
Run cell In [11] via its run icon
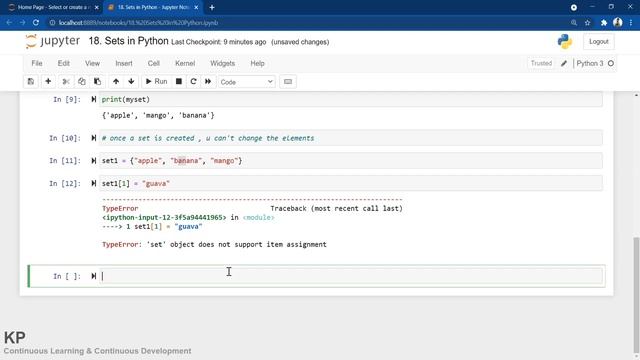pyautogui.click(x=93, y=161)
